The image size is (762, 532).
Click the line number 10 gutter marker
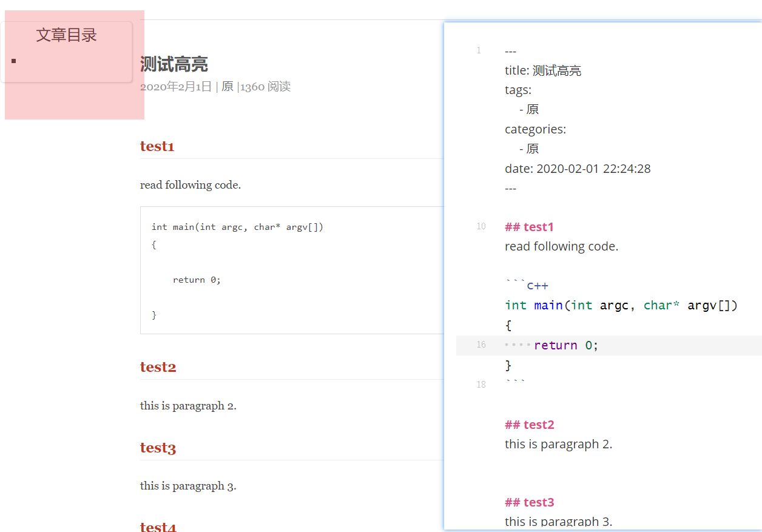point(481,226)
